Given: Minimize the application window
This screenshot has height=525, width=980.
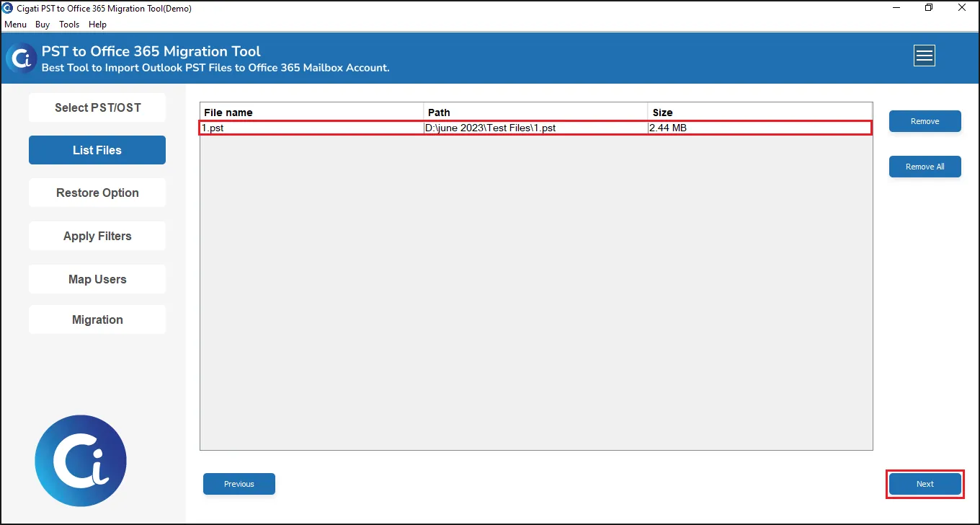Looking at the screenshot, I should pyautogui.click(x=896, y=8).
